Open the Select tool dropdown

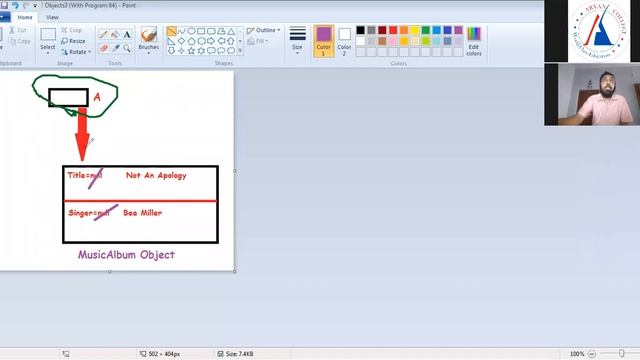[x=48, y=53]
